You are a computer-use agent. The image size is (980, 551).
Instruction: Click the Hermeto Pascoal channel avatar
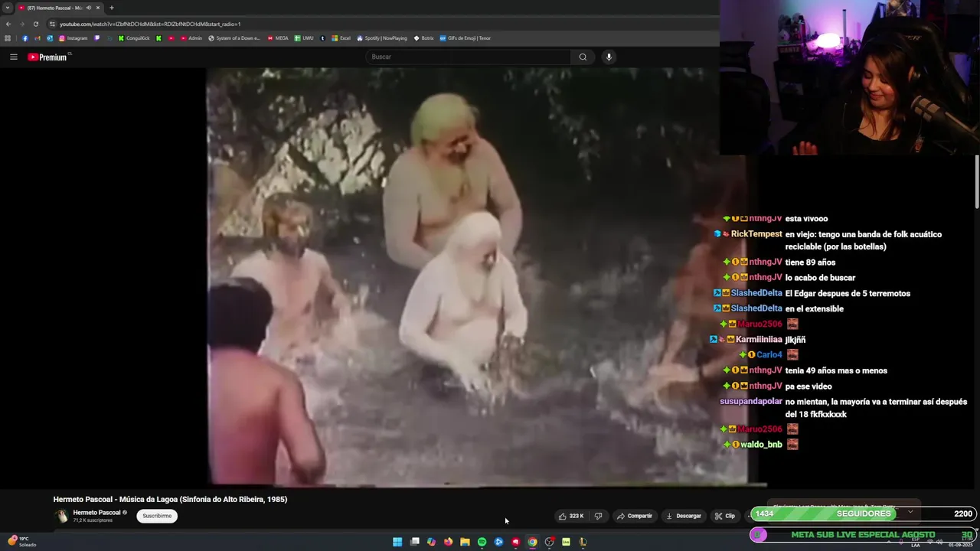coord(61,516)
